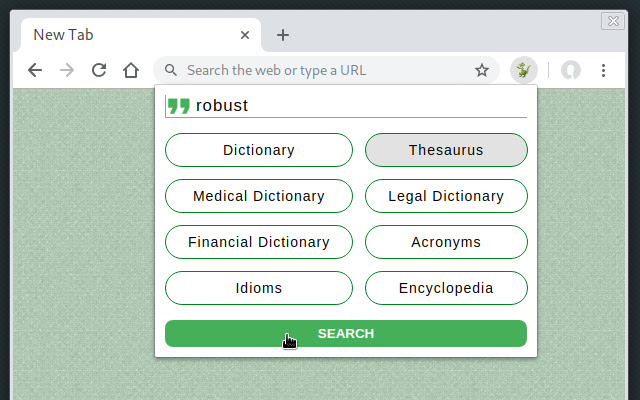Pick the Acronyms option

[446, 242]
